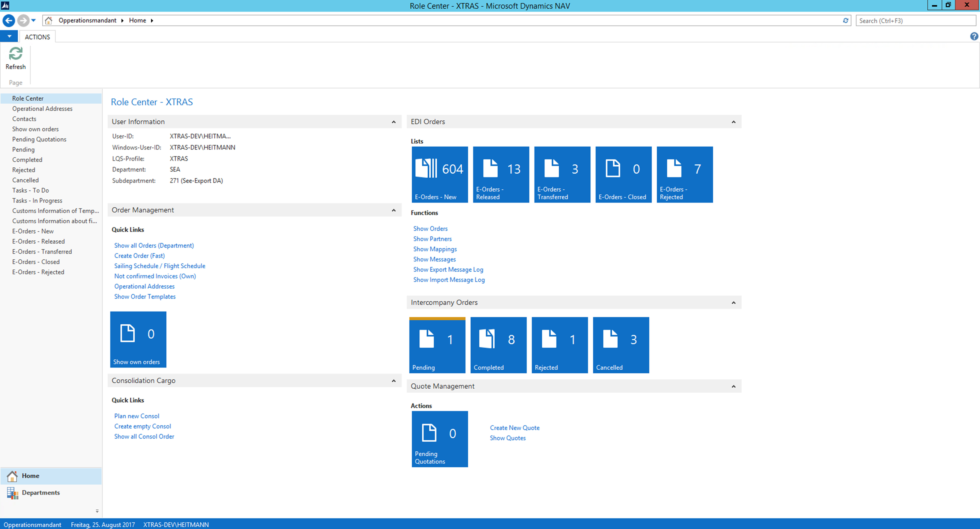980x529 pixels.
Task: Collapse the EDI Orders section
Action: [733, 122]
